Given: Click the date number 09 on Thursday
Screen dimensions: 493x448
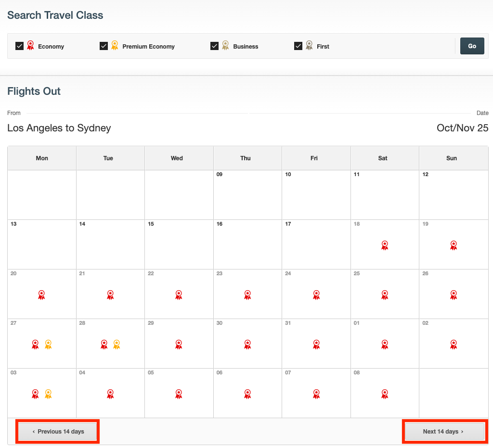Looking at the screenshot, I should click(220, 174).
